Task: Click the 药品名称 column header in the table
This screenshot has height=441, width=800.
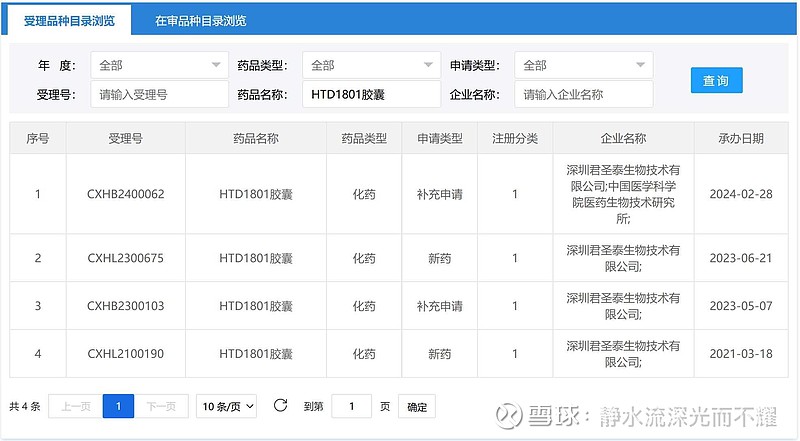Action: point(256,138)
